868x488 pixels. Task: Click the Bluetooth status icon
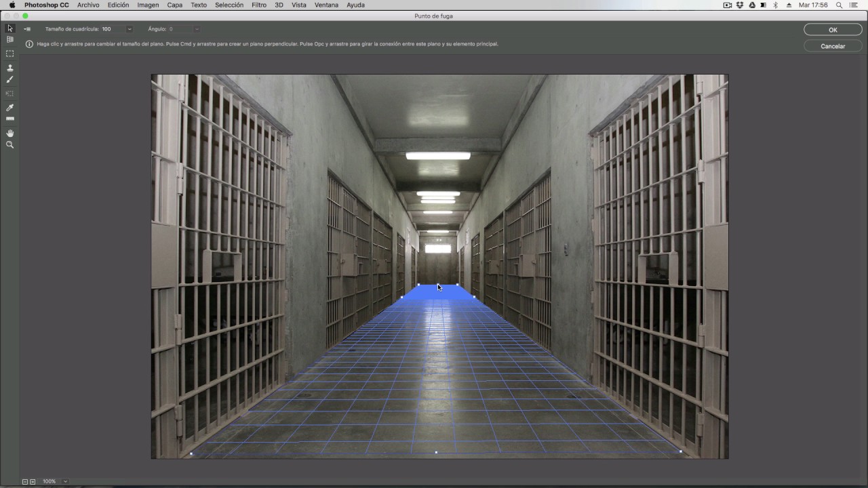pyautogui.click(x=775, y=5)
